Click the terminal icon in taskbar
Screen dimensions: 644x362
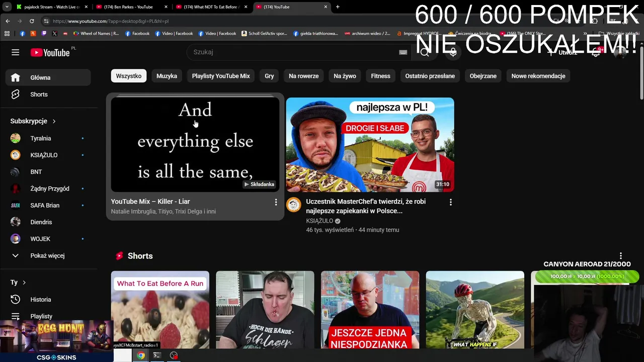tap(157, 355)
